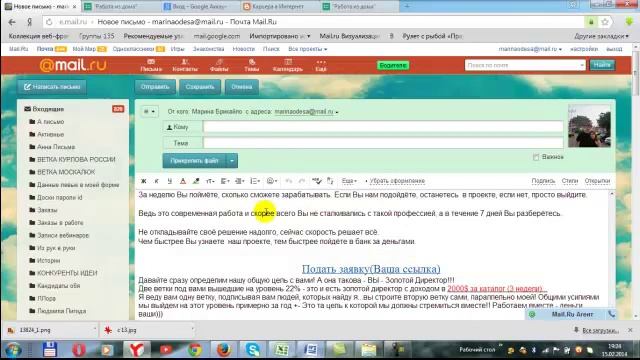Click into the Кому recipient field
Screen dimensions: 640x360
[383, 127]
